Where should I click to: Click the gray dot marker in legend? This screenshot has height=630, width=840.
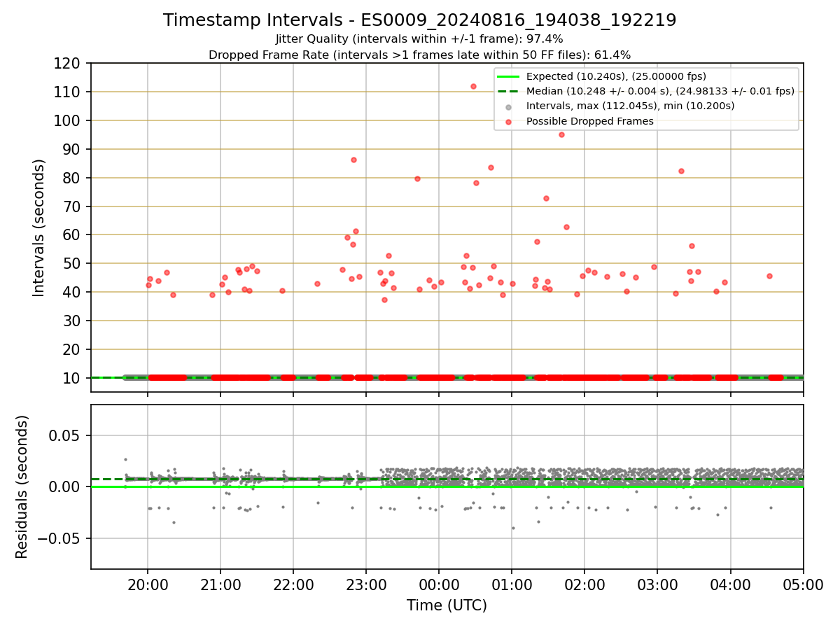509,106
